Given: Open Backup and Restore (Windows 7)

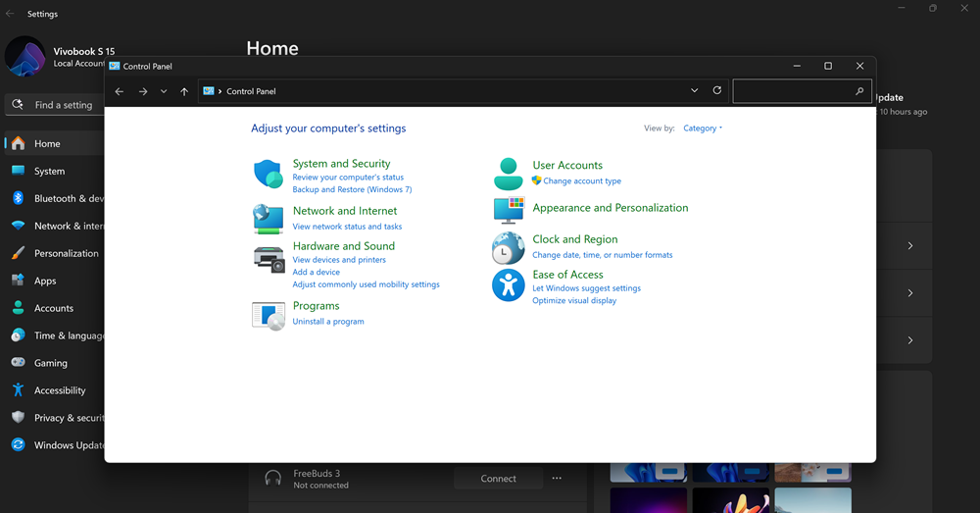Looking at the screenshot, I should click(x=352, y=189).
